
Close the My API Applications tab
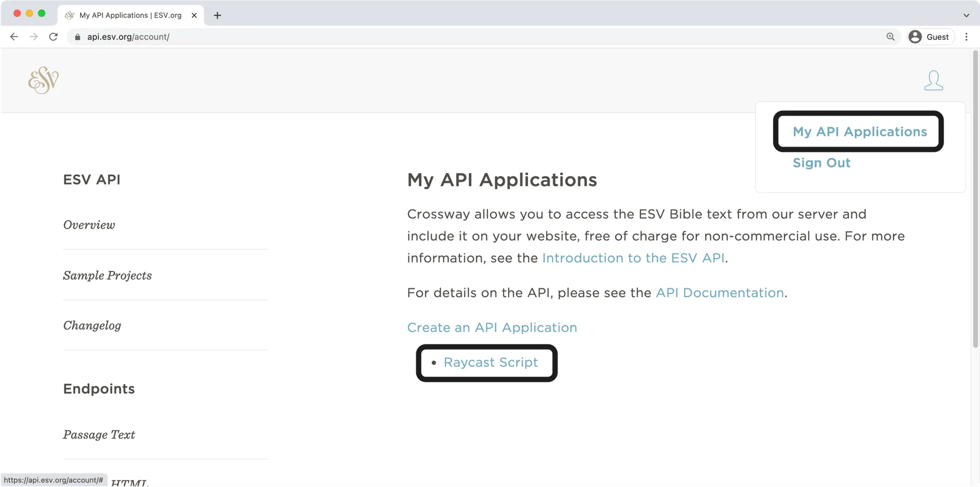point(194,15)
